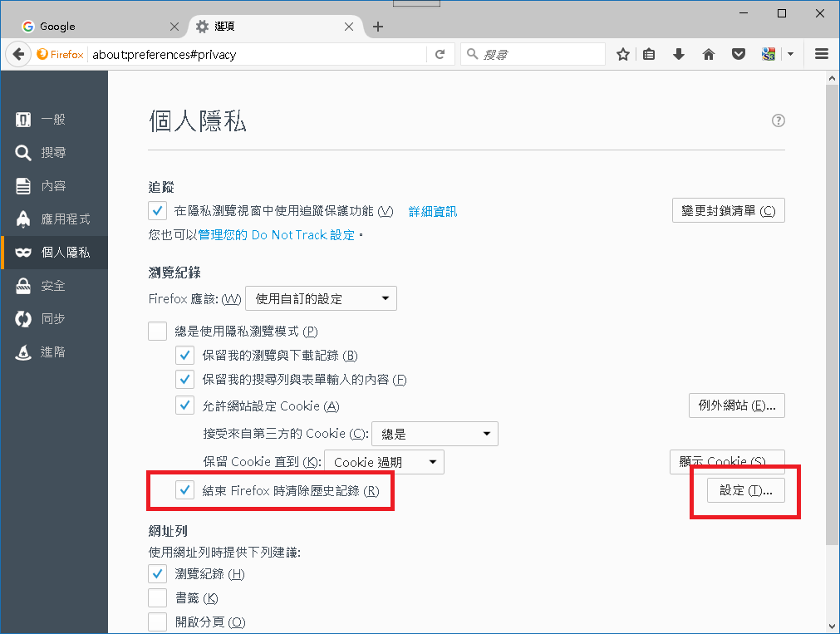Open the 使用自訂的設定 dropdown
The image size is (840, 634).
(x=321, y=298)
